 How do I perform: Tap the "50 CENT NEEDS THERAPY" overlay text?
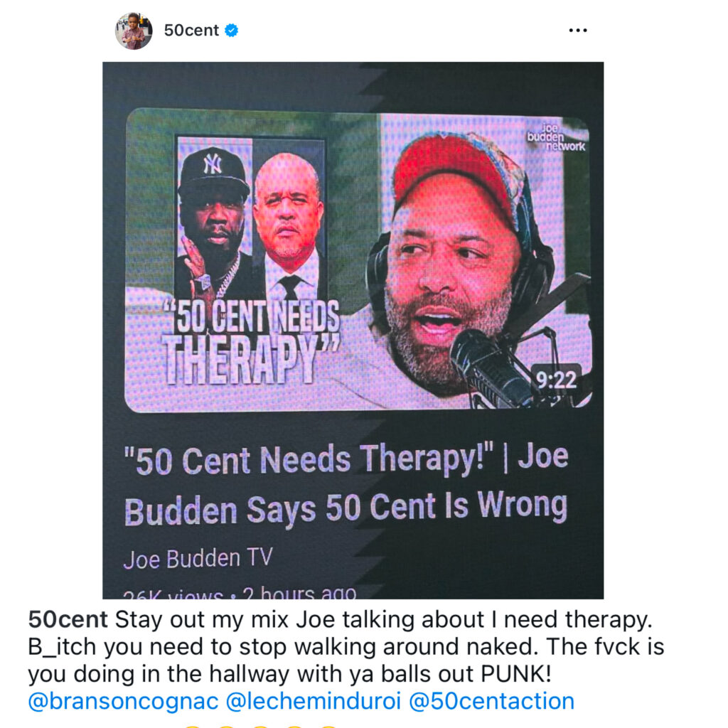tap(251, 342)
